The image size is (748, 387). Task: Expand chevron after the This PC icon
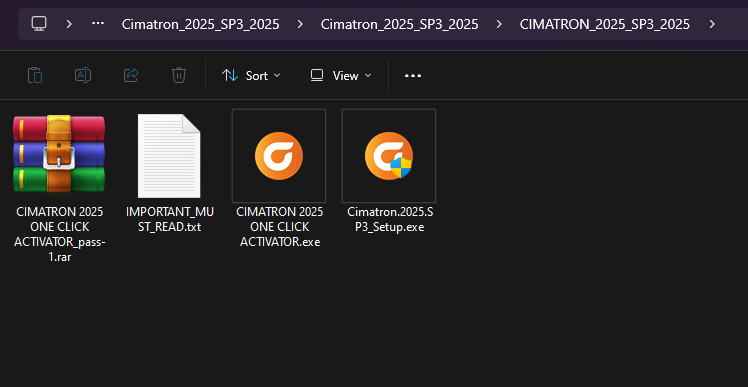69,24
